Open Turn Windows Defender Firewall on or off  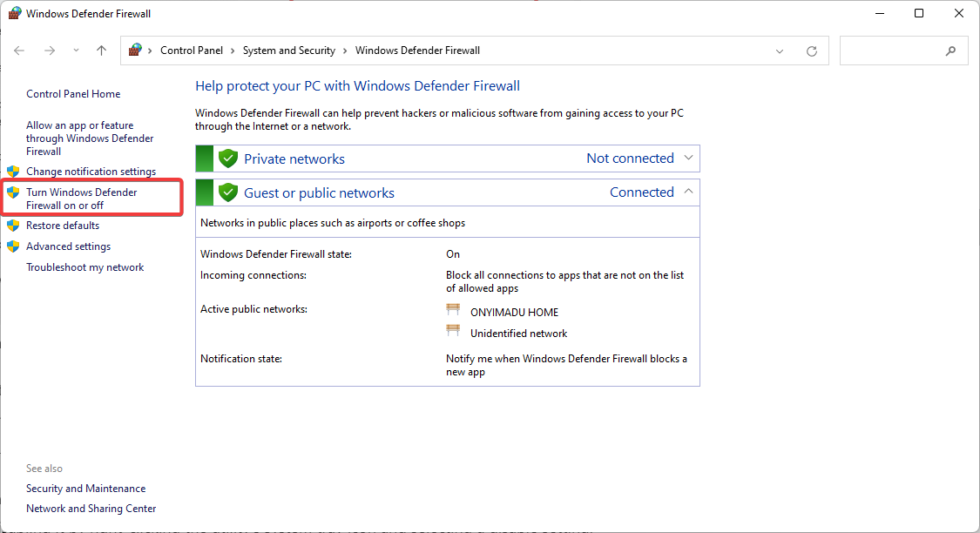point(81,199)
